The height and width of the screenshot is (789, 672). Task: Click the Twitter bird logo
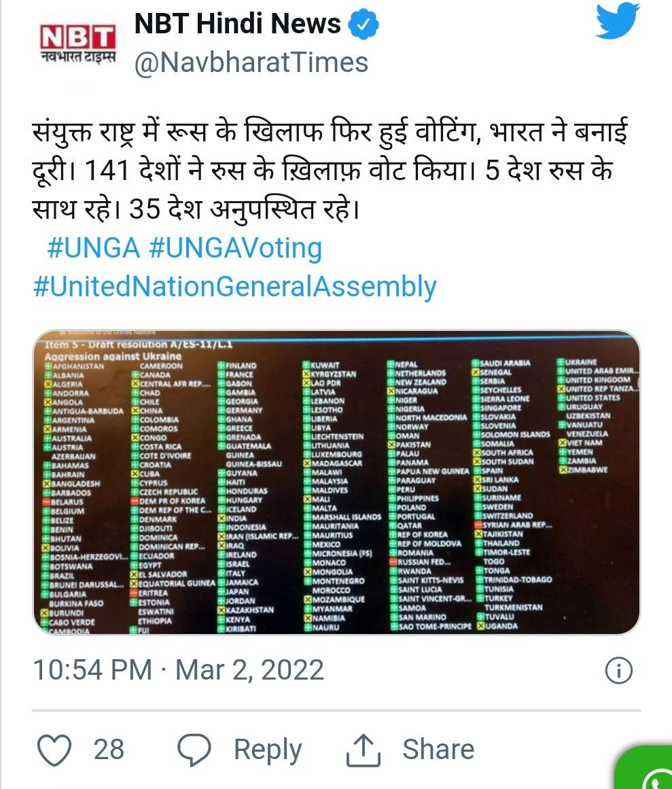(617, 22)
